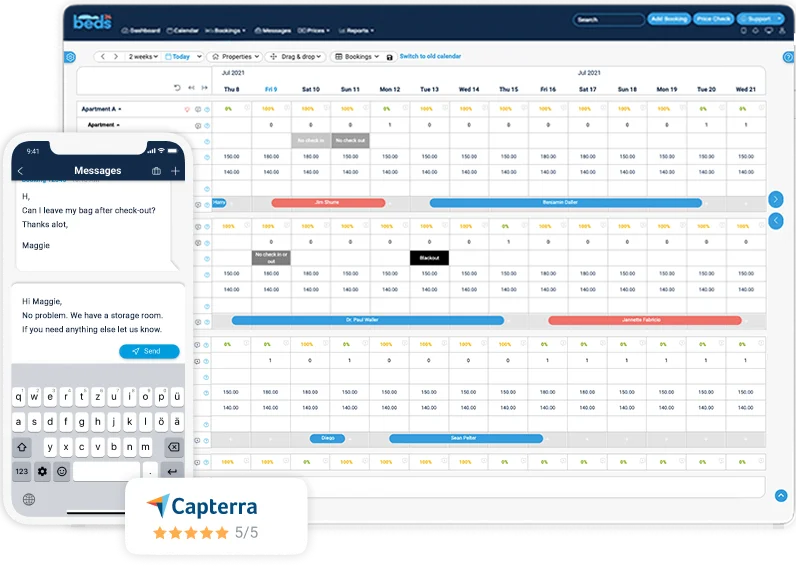Toggle the 123 numeric keyboard key
Screen dimensions: 796x566
(x=22, y=471)
